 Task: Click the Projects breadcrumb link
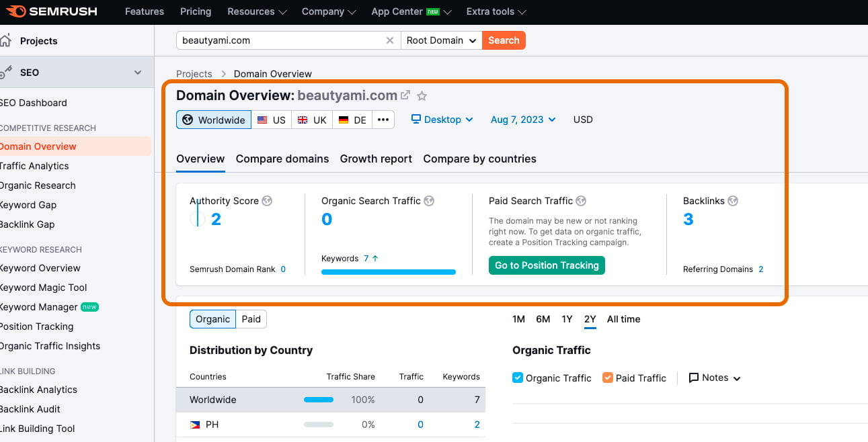pos(194,74)
